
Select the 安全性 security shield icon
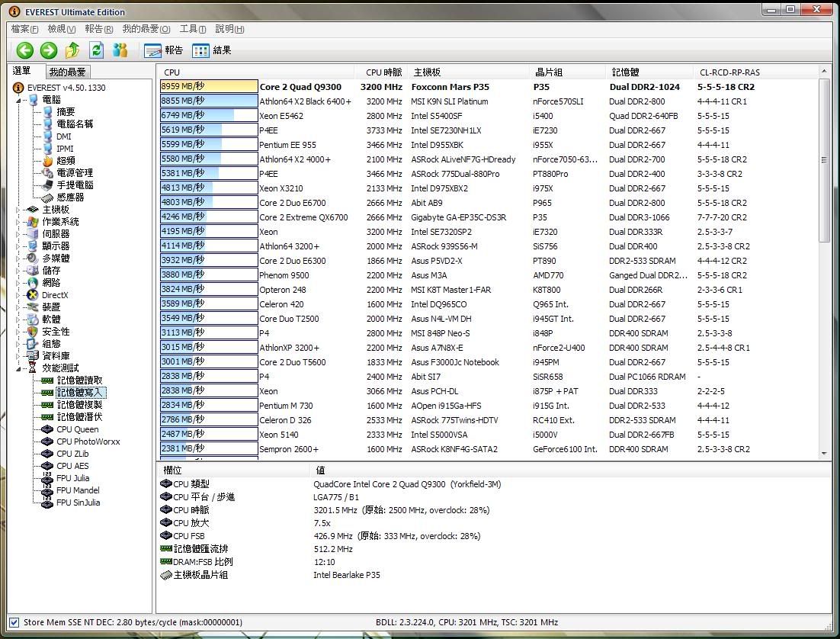[33, 331]
